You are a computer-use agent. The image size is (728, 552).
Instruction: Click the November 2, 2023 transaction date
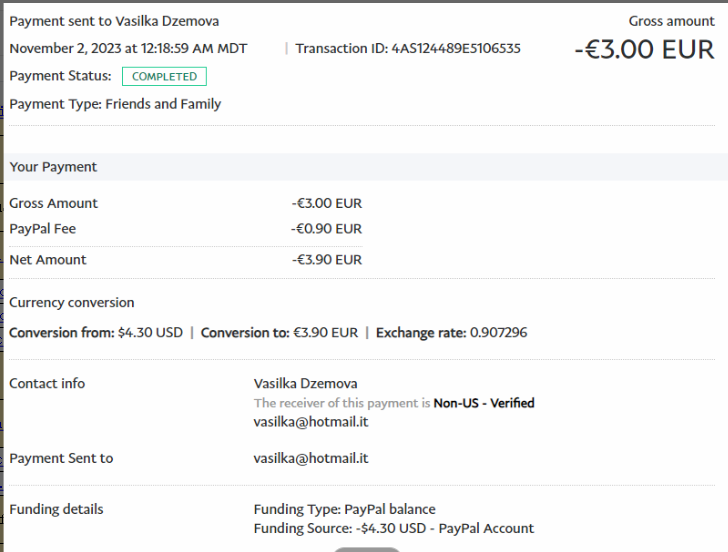point(128,48)
